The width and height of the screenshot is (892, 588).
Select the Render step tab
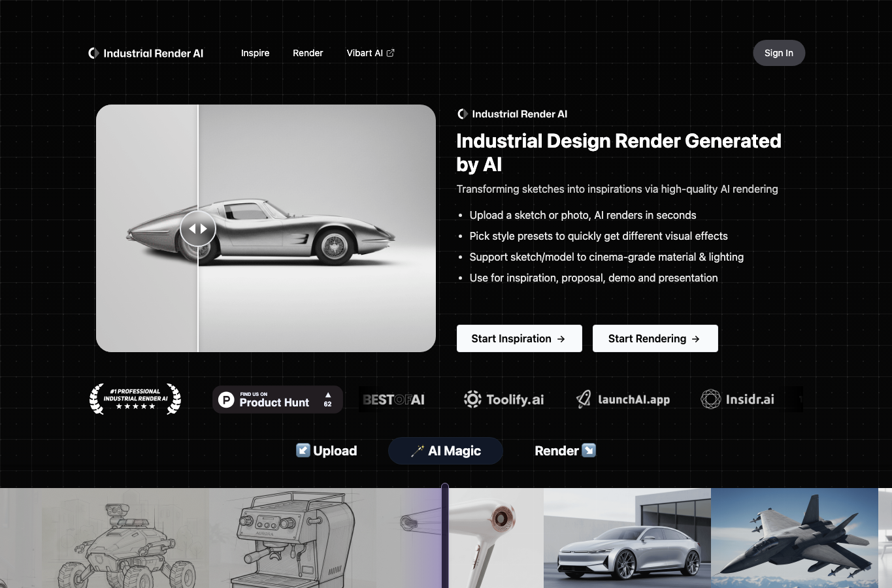(x=565, y=451)
